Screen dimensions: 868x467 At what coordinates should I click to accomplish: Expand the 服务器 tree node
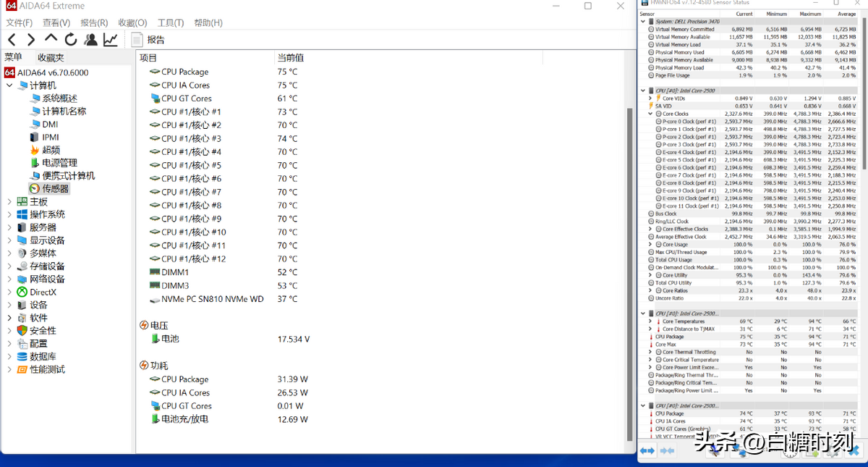(x=9, y=227)
